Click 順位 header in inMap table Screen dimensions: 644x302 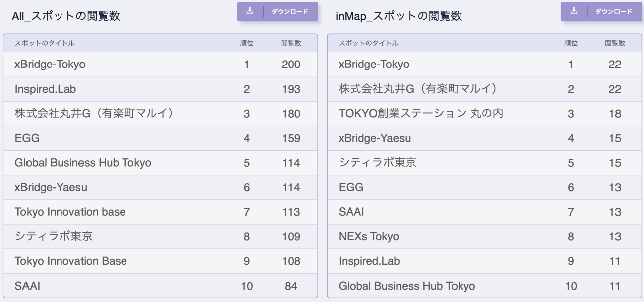point(571,43)
